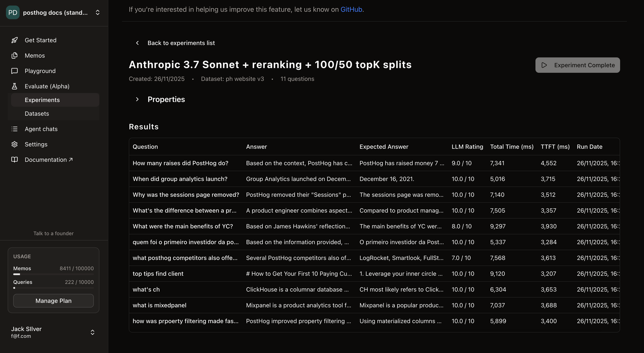Click the Agent chats list icon
Image resolution: width=644 pixels, height=353 pixels.
click(15, 129)
